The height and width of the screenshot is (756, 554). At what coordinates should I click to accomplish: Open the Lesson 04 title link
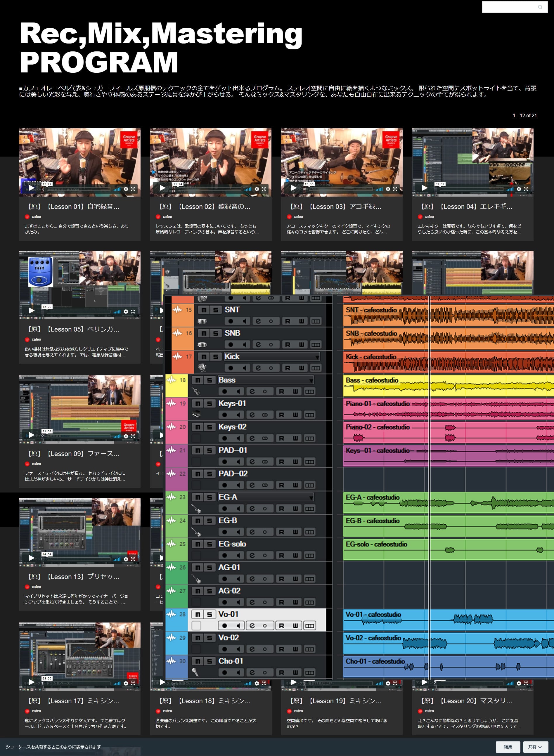click(x=466, y=207)
